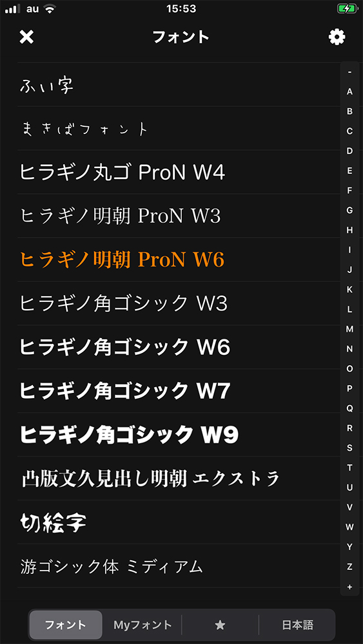Open the 日本語 language filter
The width and height of the screenshot is (363, 644).
click(298, 625)
